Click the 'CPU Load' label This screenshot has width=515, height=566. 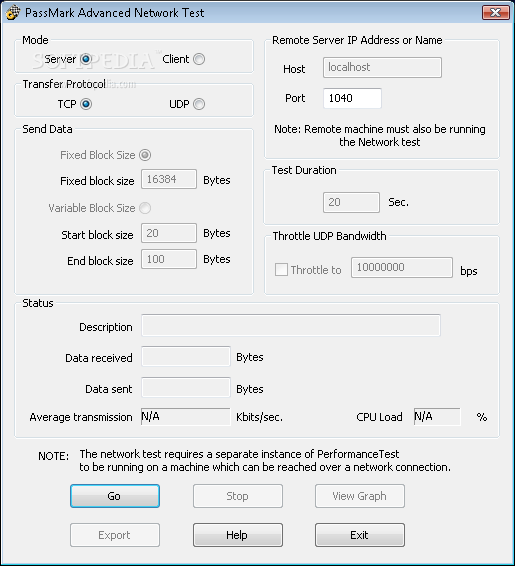point(379,417)
